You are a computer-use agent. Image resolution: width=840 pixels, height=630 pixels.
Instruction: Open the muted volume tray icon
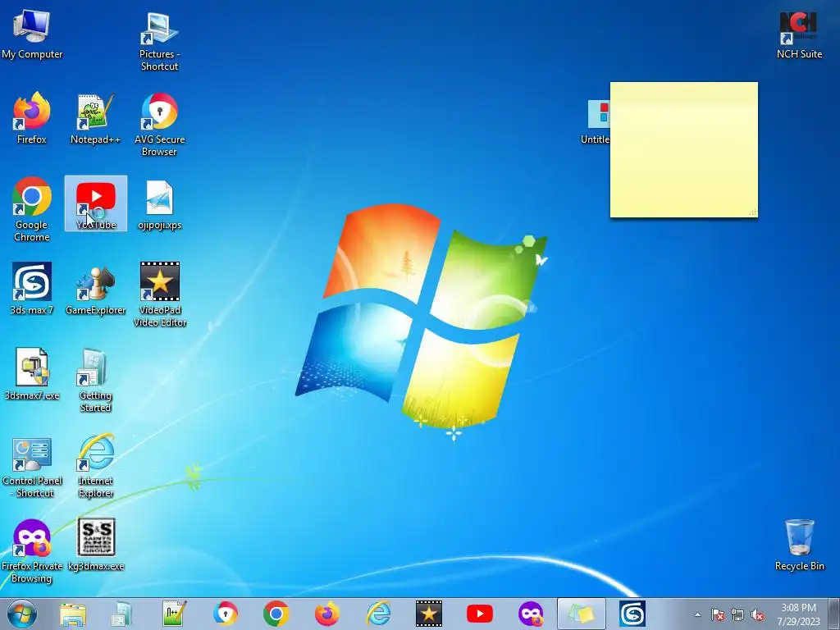[x=757, y=614]
